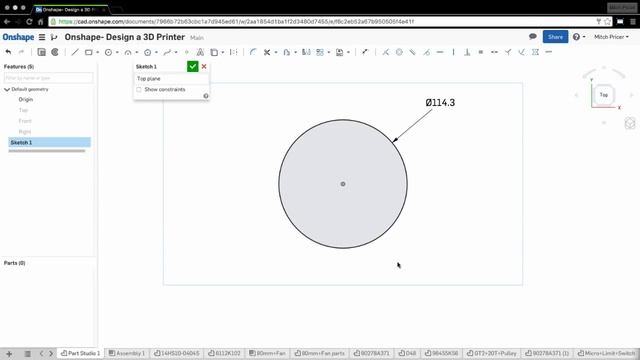Screen dimensions: 640x360
Task: Apply the Horizontal constraint
Action: point(440,52)
